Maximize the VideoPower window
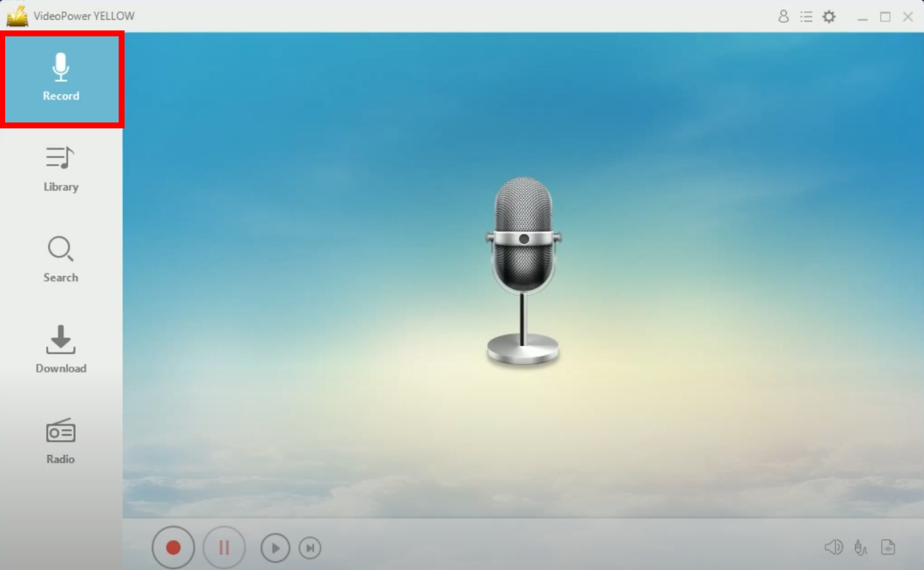This screenshot has height=570, width=924. [885, 16]
